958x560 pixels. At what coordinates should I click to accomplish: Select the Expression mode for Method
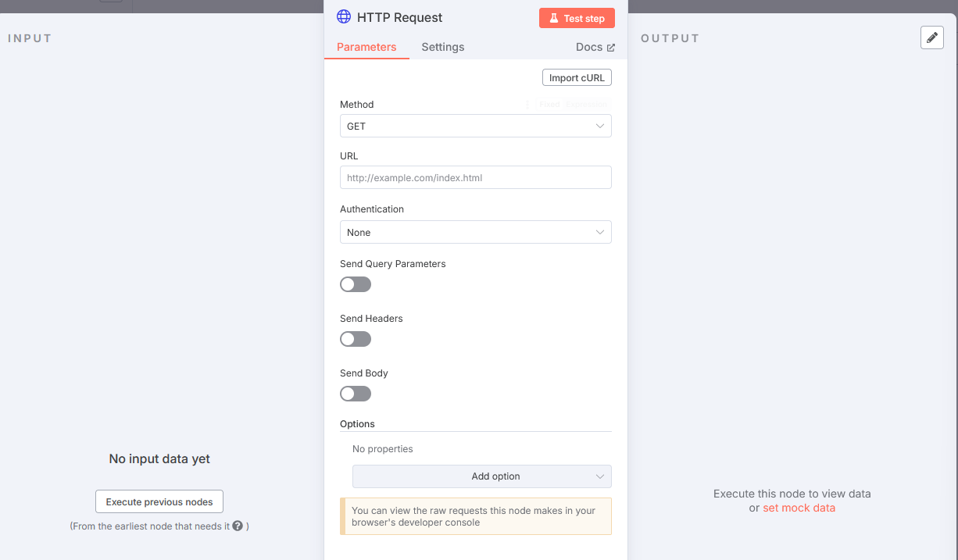[586, 105]
